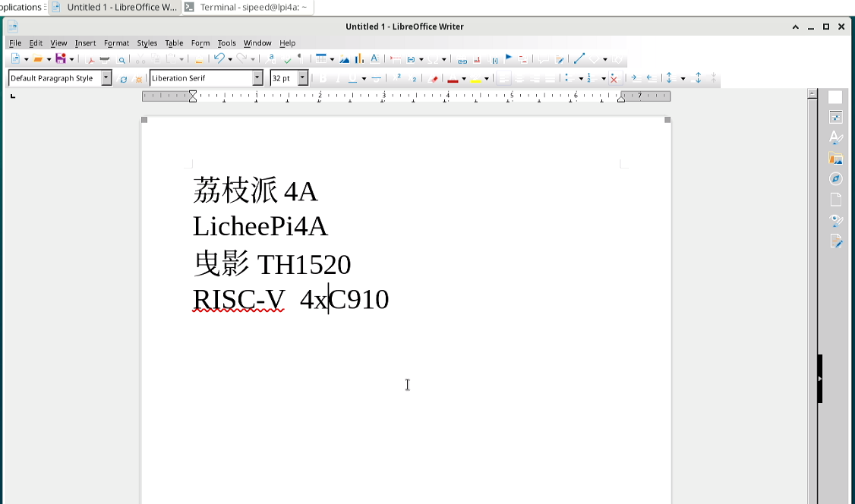Image resolution: width=855 pixels, height=504 pixels.
Task: Open underline style dropdown arrow
Action: pos(364,79)
